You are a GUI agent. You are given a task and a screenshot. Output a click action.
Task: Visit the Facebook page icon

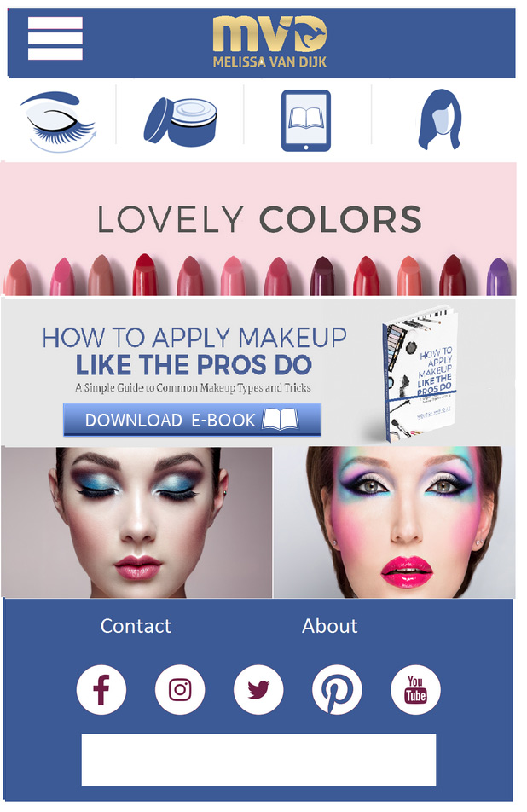(x=101, y=690)
